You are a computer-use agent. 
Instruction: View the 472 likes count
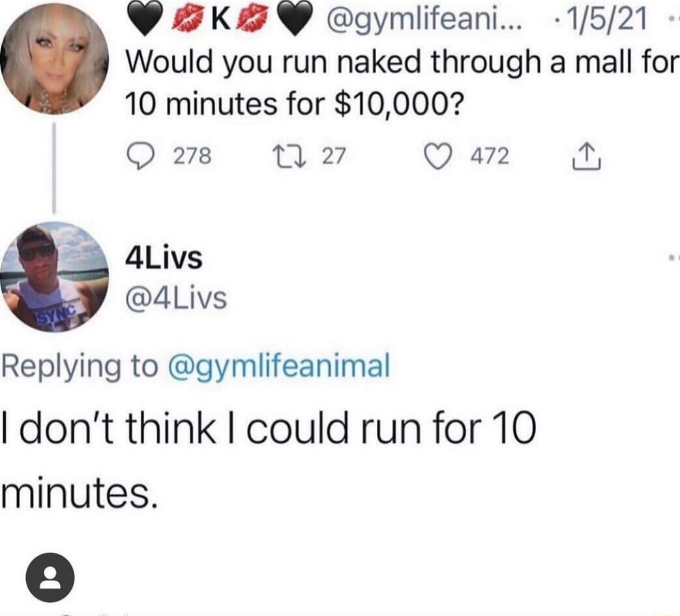[x=490, y=156]
